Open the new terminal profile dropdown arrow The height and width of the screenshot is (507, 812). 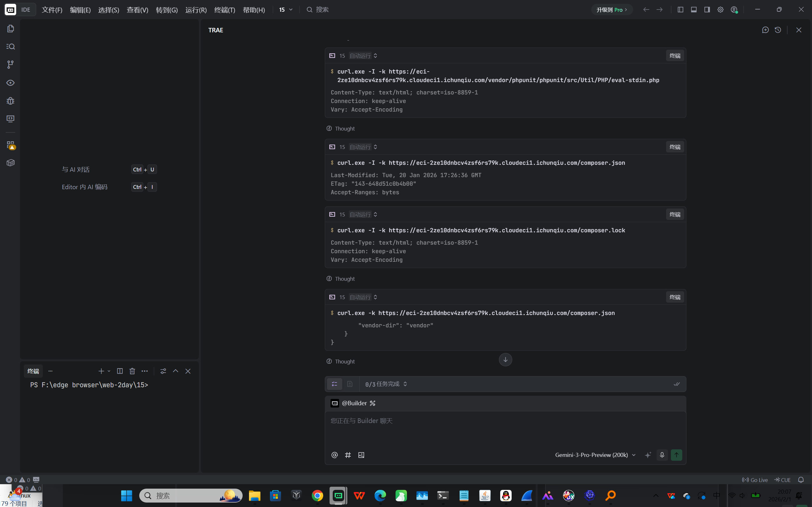pos(109,371)
